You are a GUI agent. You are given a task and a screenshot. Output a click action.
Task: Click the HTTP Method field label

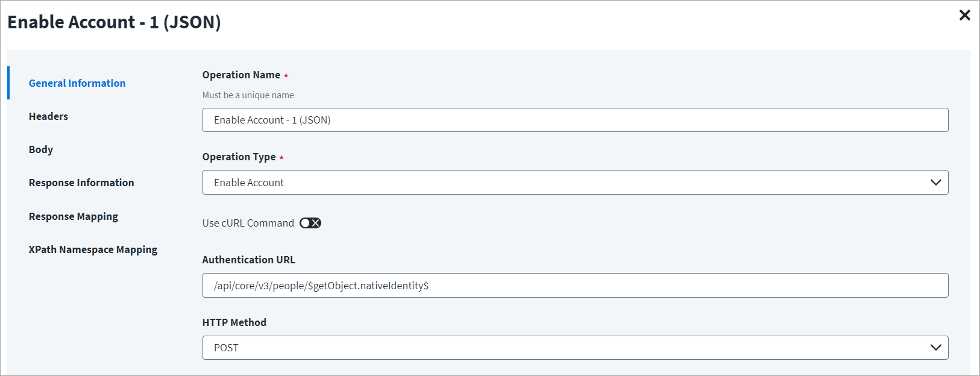click(234, 322)
